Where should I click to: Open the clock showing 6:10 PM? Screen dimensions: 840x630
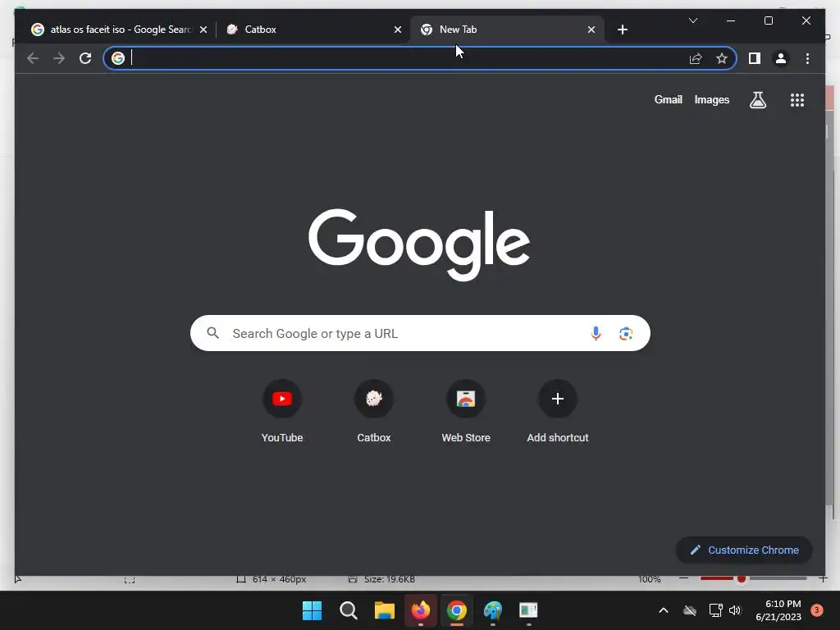point(778,610)
